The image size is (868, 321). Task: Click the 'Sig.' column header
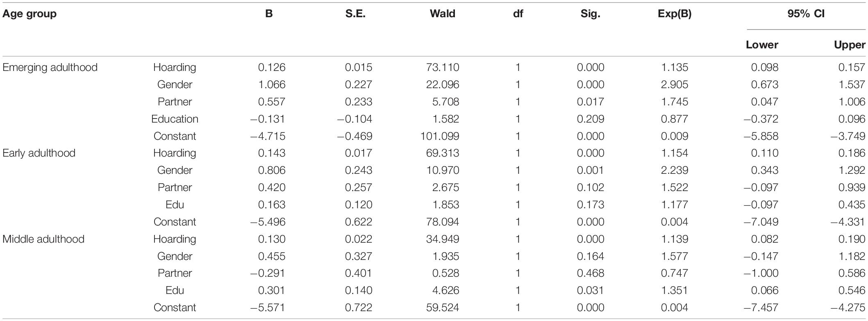click(591, 14)
